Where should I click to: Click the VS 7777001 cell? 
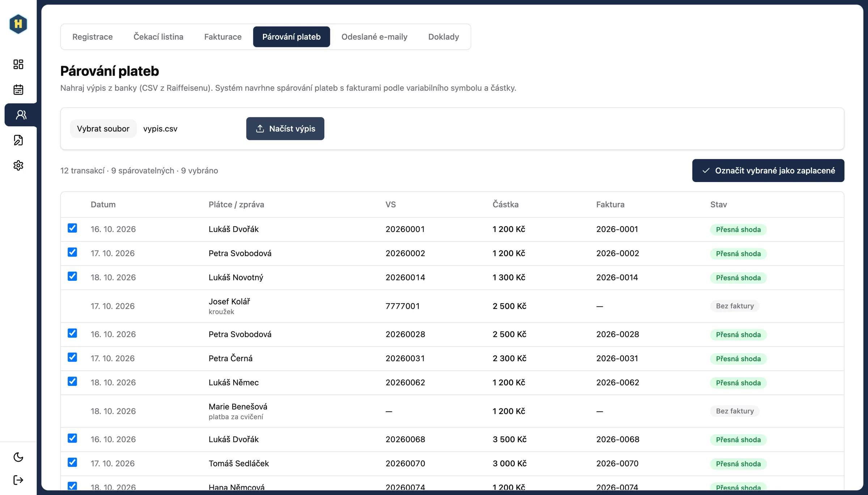point(403,306)
